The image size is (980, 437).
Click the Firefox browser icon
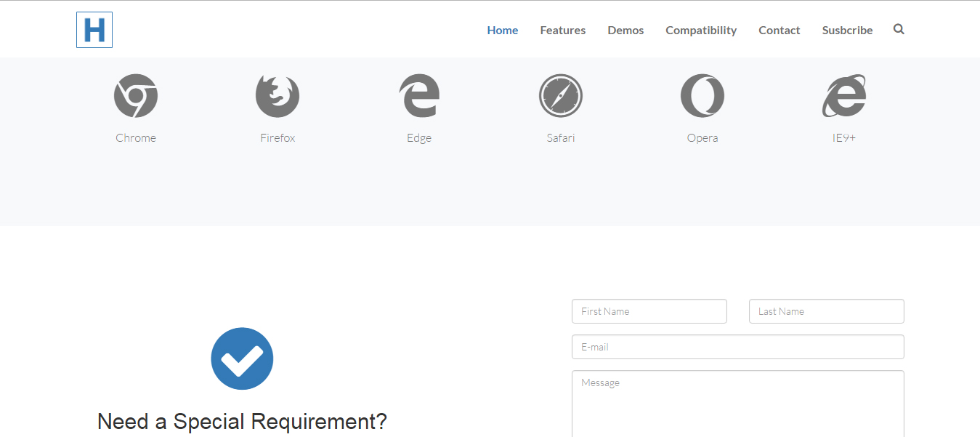278,96
